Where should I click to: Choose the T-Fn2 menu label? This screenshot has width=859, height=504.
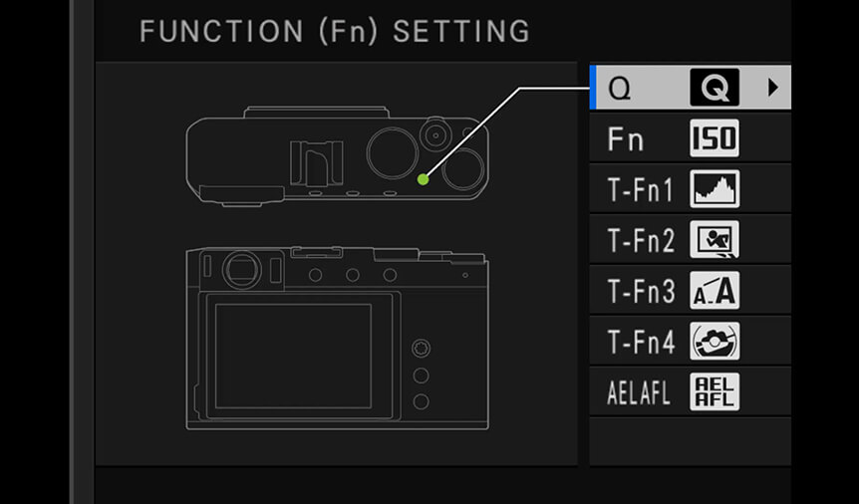point(641,240)
